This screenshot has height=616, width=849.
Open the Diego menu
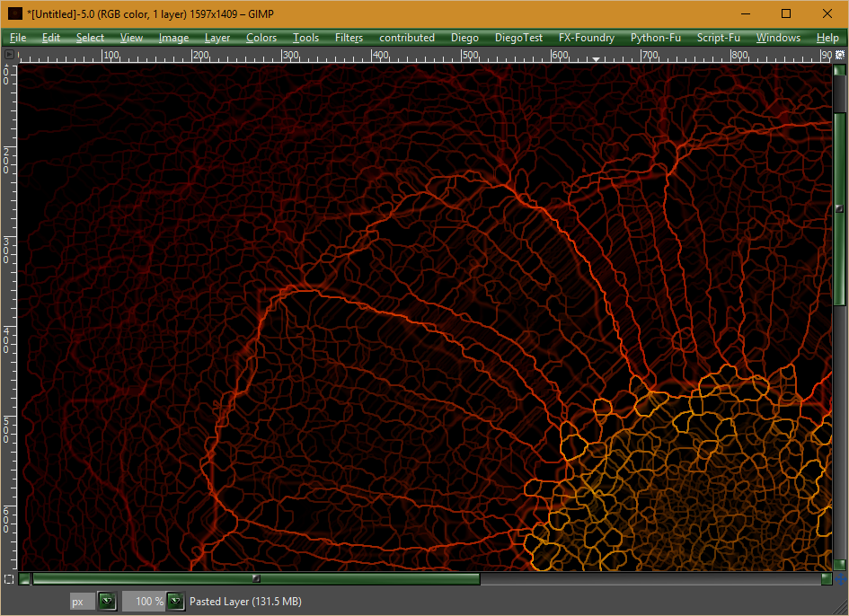tap(464, 38)
